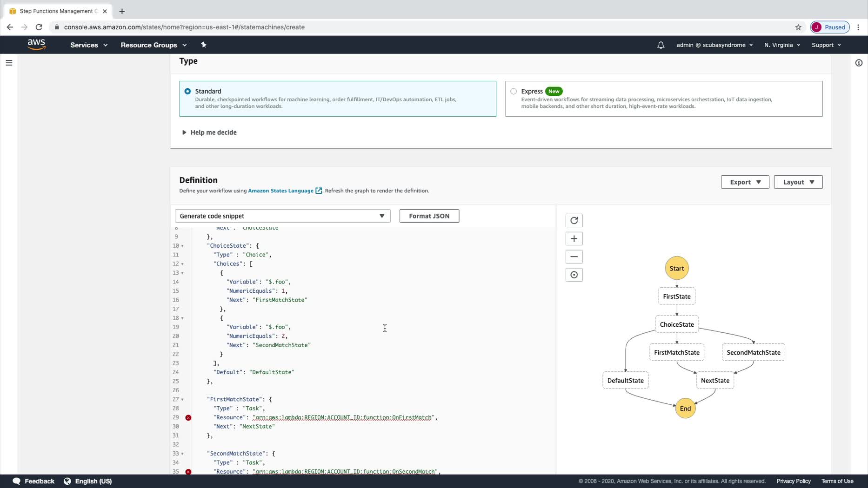Click the AWS logo home icon

tap(36, 45)
